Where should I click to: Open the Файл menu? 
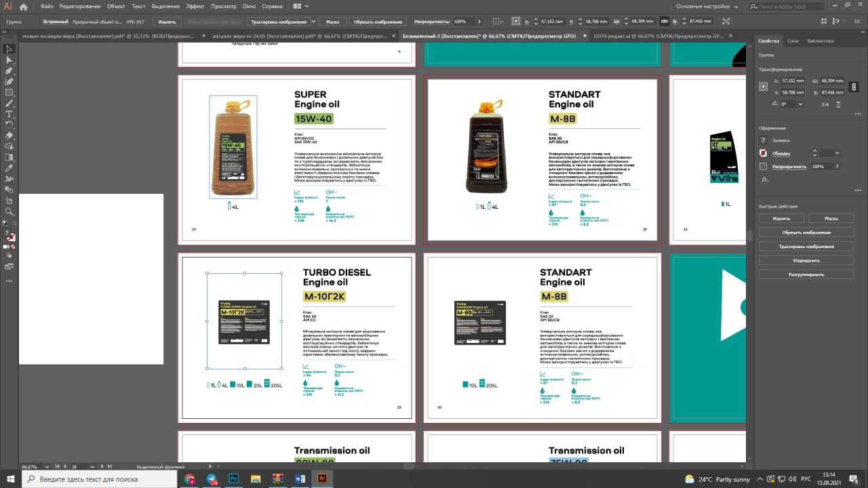point(47,6)
